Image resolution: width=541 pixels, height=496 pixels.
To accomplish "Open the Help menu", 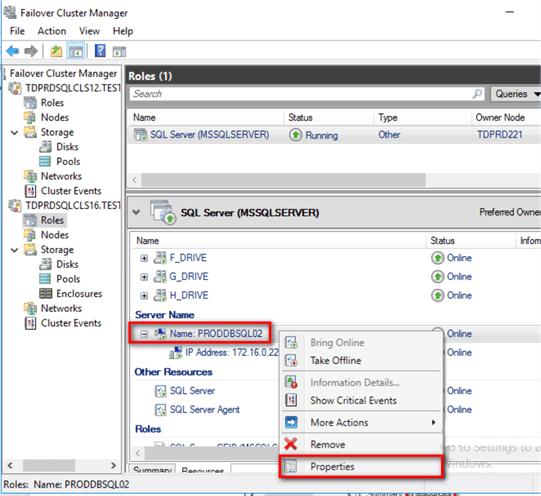I will click(x=123, y=31).
